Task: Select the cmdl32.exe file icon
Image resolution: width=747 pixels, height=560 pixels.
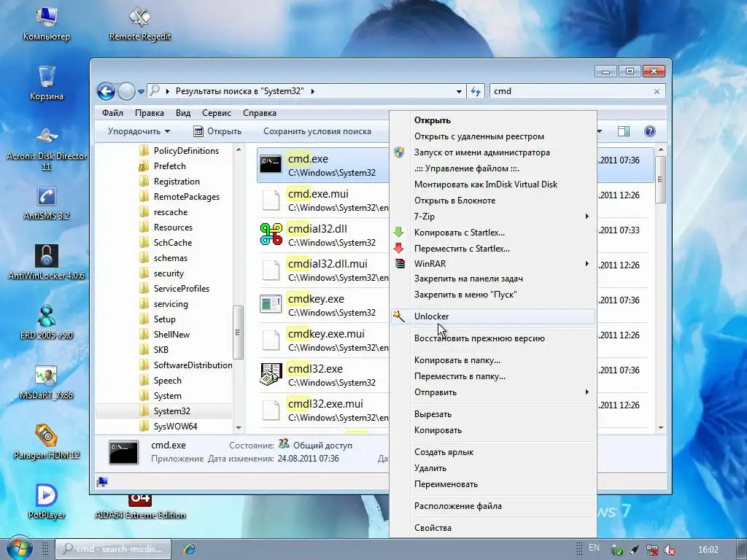Action: 271,374
